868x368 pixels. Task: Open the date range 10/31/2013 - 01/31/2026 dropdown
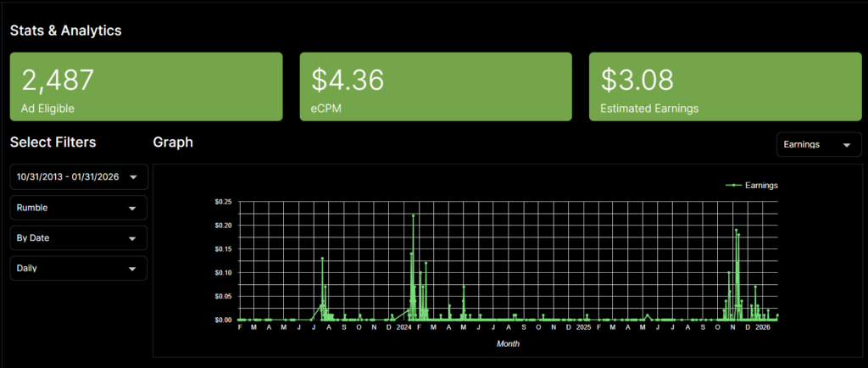tap(78, 176)
